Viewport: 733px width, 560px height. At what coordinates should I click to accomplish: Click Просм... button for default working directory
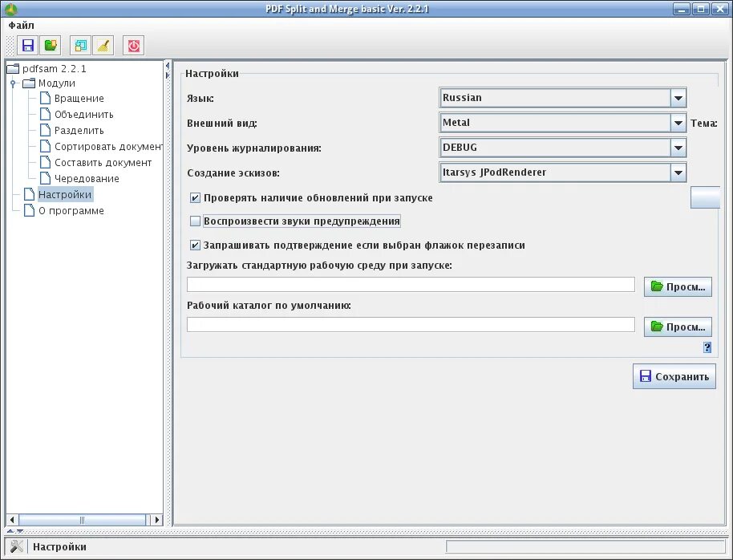click(x=678, y=327)
